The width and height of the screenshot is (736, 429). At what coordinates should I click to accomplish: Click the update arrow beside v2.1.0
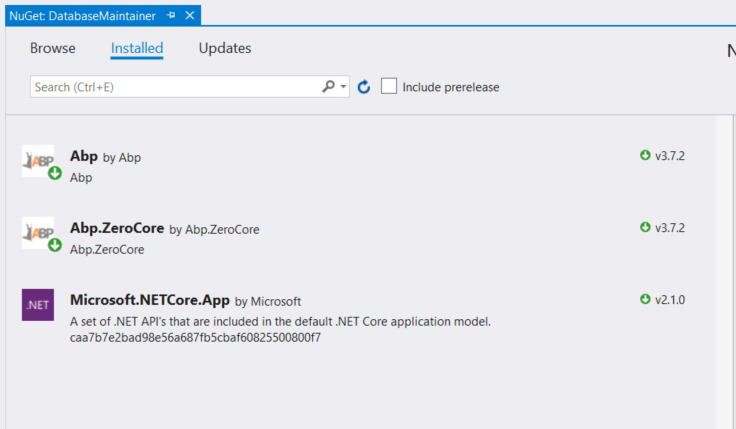click(x=645, y=299)
